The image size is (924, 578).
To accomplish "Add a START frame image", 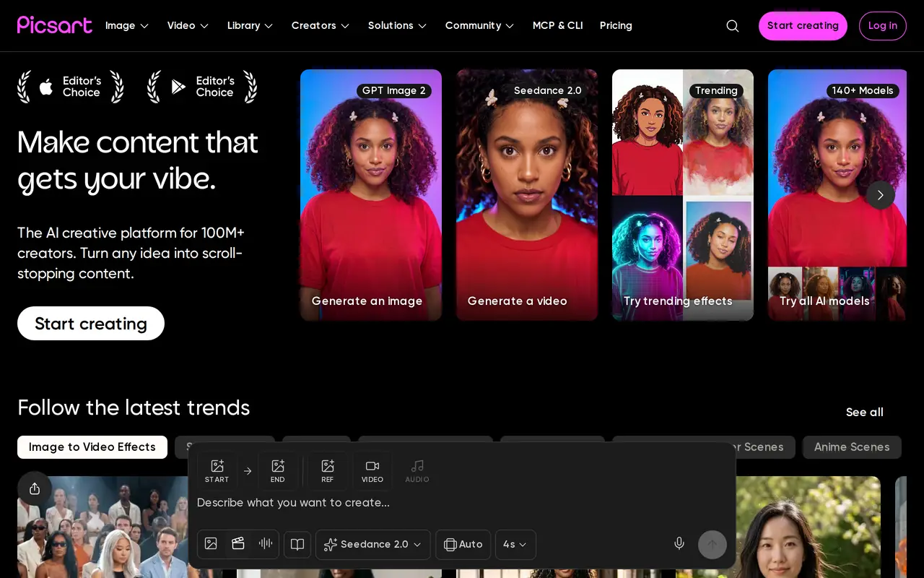I will coord(217,471).
